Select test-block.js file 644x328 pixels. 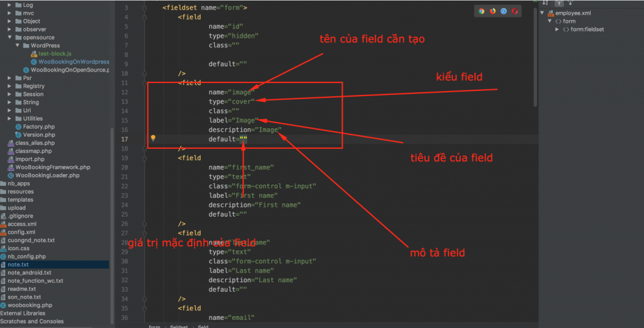54,54
